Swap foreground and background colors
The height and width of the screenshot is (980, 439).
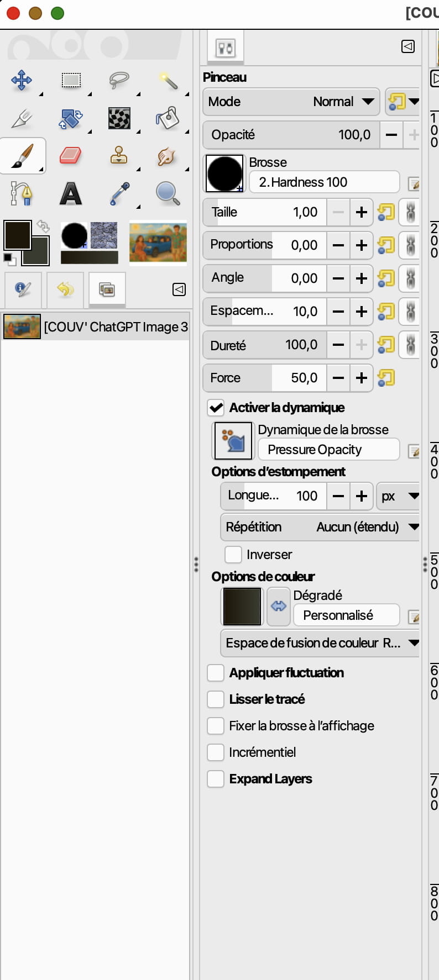pyautogui.click(x=43, y=226)
